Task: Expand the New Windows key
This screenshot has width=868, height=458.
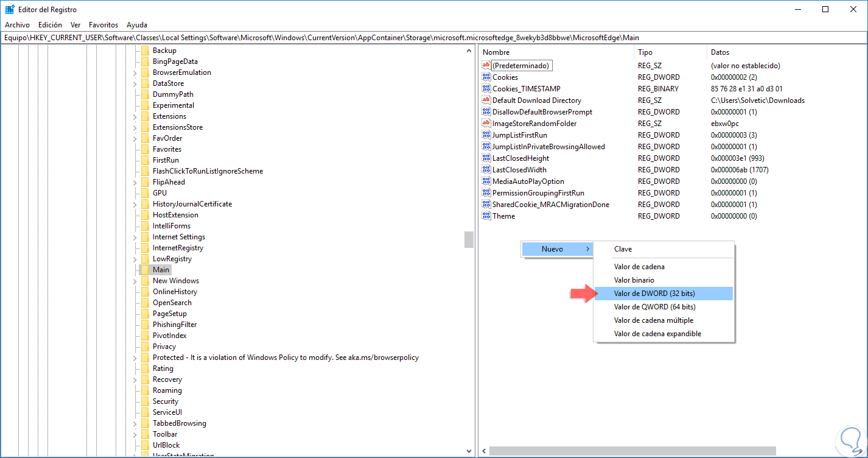Action: (x=135, y=281)
